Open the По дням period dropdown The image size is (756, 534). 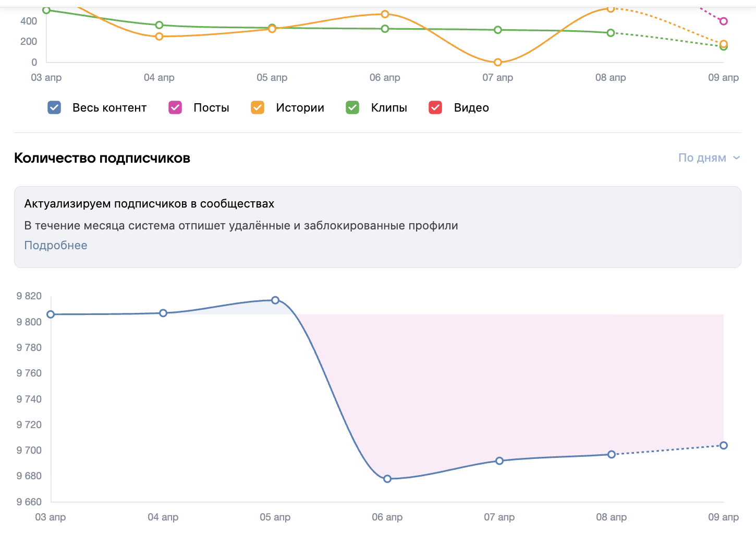709,157
